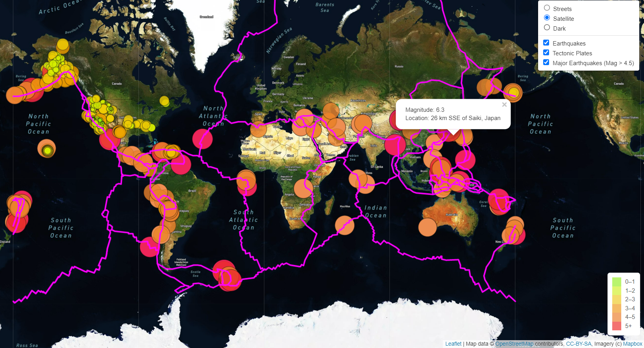Viewport: 644px width, 348px height.
Task: Click the 5+ red legend swatch
Action: pyautogui.click(x=617, y=326)
